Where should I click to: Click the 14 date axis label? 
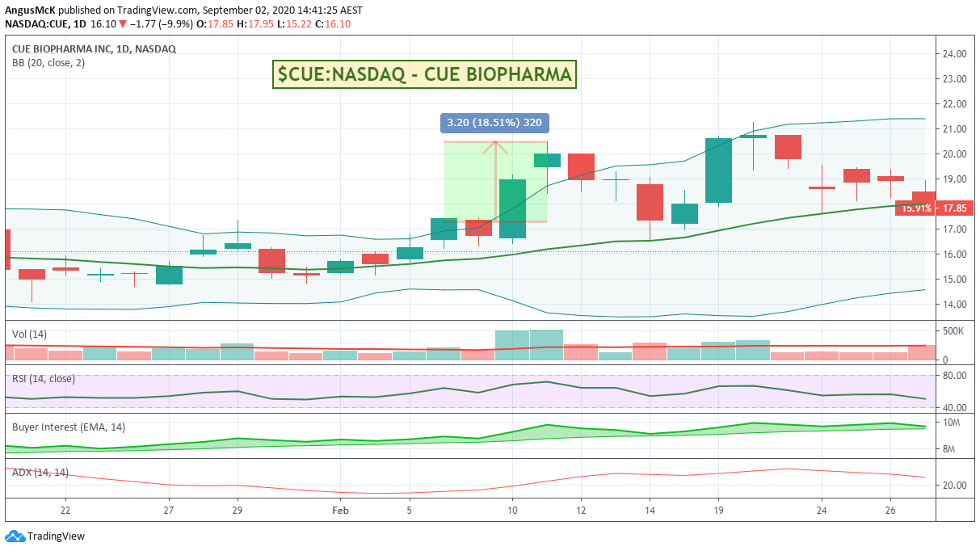[x=650, y=511]
